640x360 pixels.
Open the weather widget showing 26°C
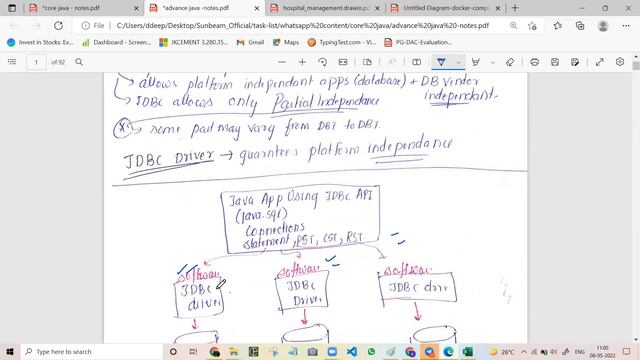pyautogui.click(x=502, y=352)
